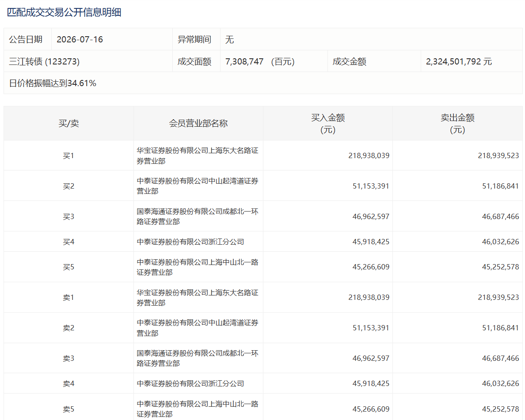Select the 卖2 row label

(x=68, y=328)
